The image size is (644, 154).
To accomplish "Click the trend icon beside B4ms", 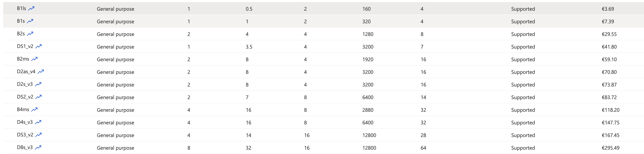I will pyautogui.click(x=34, y=109).
